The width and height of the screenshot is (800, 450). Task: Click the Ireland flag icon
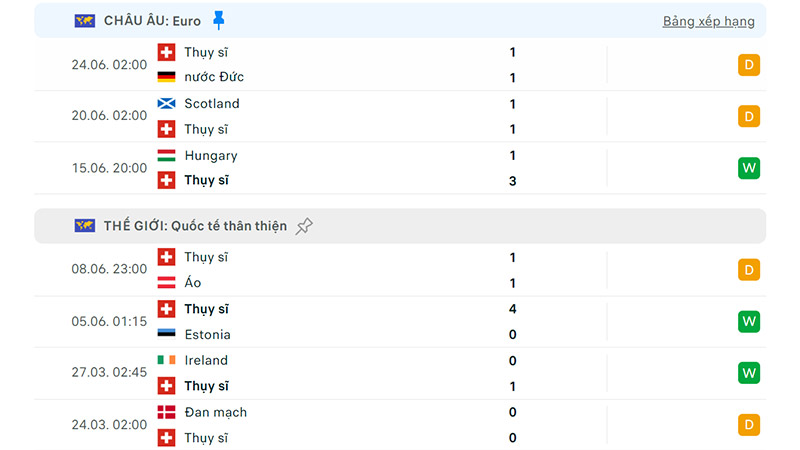166,360
